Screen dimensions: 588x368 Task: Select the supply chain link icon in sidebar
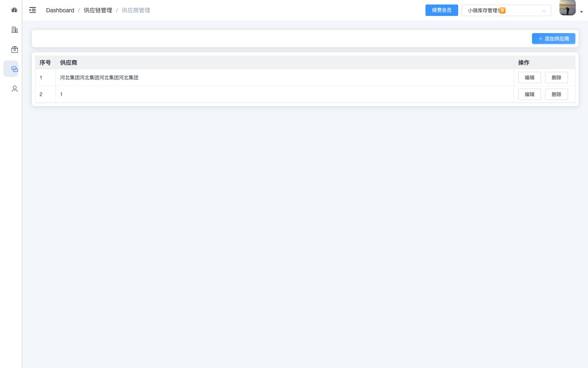coord(15,69)
